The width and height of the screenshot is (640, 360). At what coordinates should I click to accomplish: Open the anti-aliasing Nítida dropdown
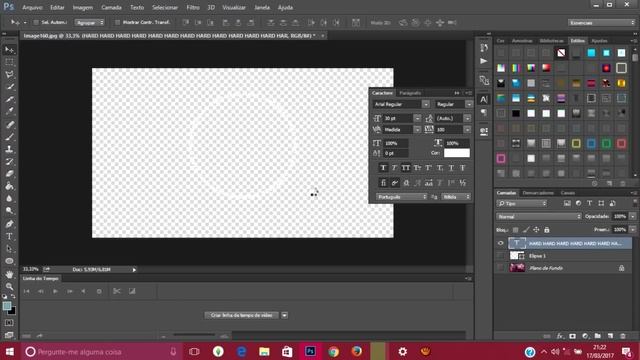pyautogui.click(x=456, y=197)
